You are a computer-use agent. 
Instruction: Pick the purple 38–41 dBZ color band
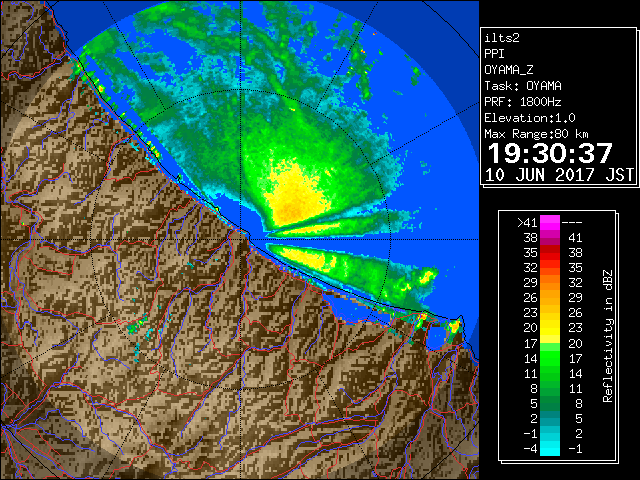550,238
